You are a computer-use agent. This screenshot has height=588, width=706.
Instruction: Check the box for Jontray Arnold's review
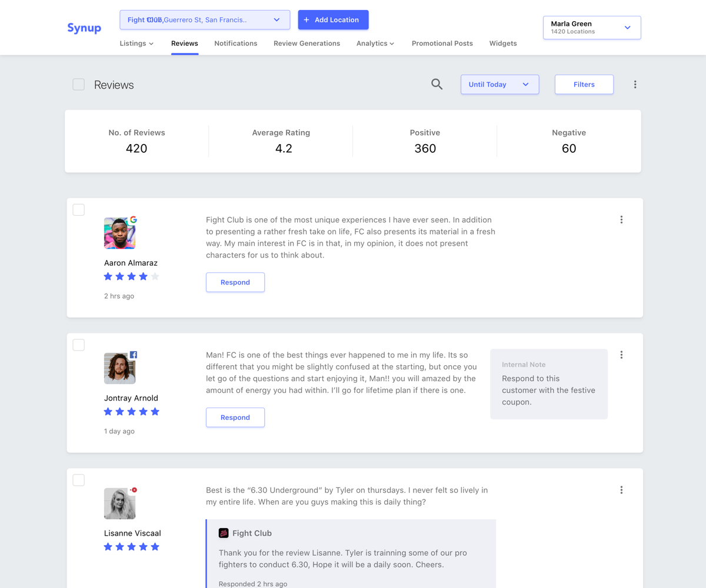pos(78,345)
